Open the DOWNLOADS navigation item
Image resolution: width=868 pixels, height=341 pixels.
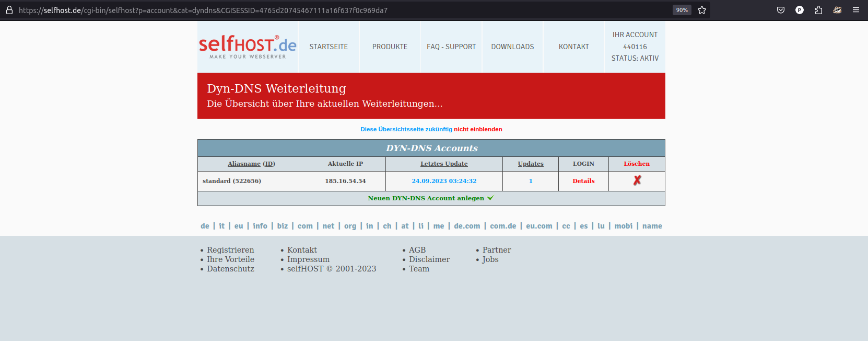(x=512, y=47)
